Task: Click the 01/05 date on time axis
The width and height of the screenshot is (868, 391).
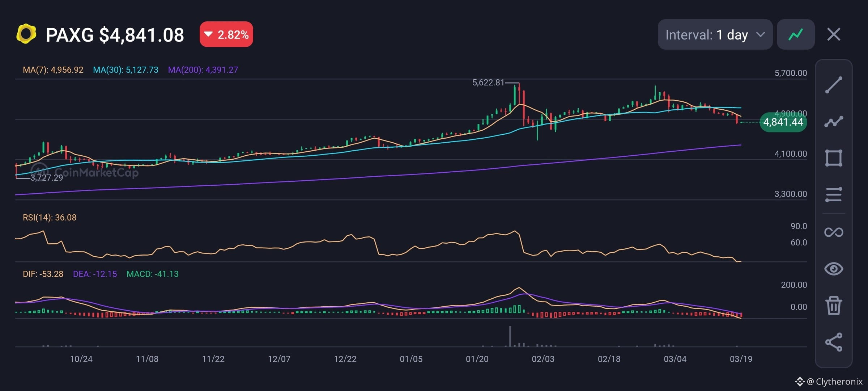Action: point(411,359)
